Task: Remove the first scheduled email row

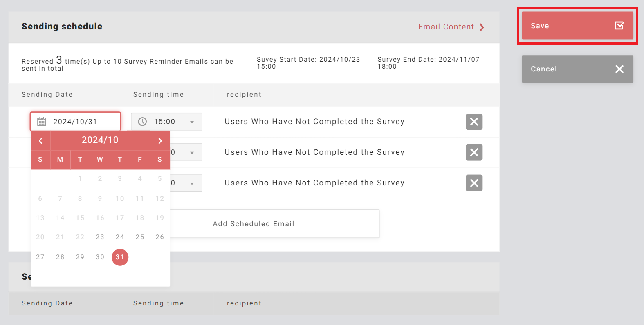Action: tap(474, 122)
